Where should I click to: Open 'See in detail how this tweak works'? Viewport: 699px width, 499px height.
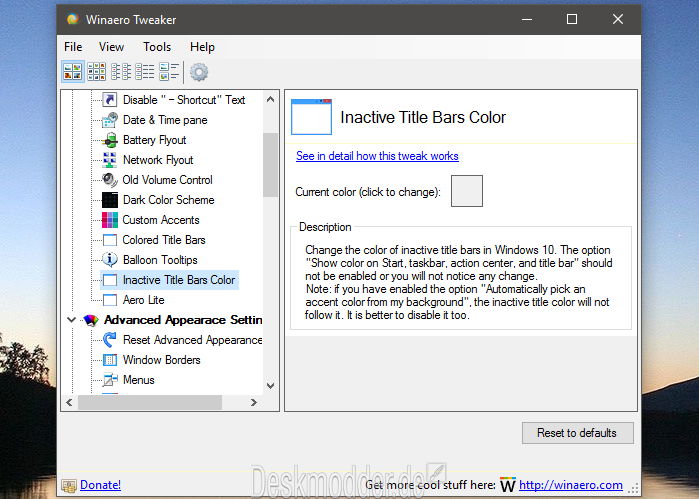pos(377,156)
